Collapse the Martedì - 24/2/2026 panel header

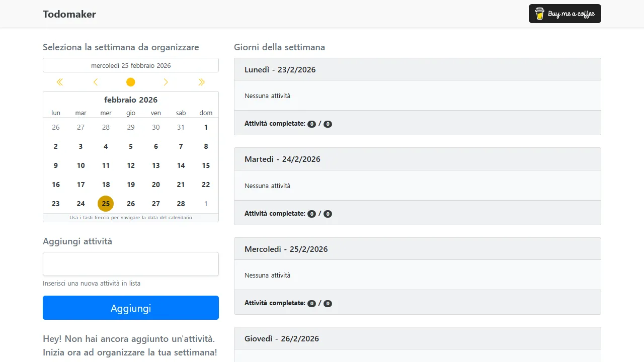point(417,159)
